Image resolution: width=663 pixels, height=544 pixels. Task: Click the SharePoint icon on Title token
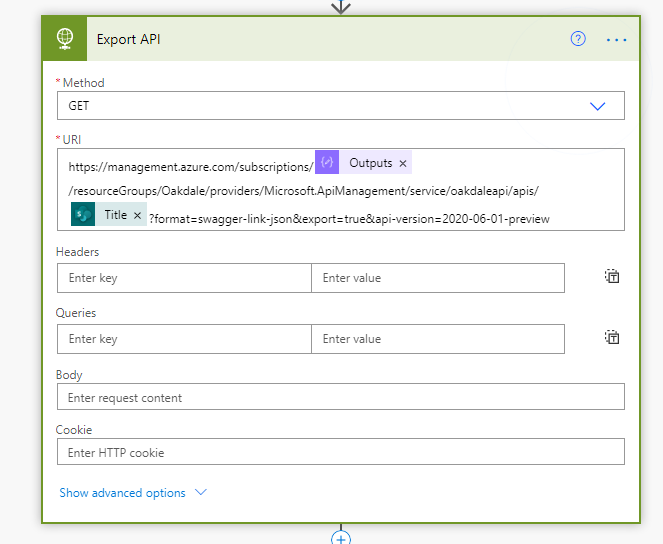point(83,214)
